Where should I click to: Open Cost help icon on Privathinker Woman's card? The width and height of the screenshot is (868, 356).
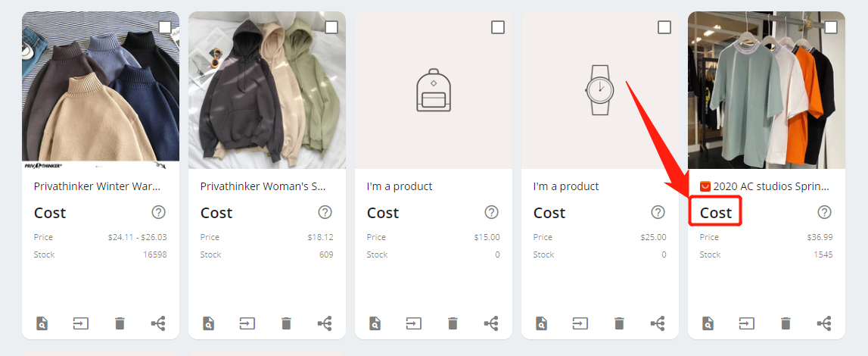(x=325, y=212)
